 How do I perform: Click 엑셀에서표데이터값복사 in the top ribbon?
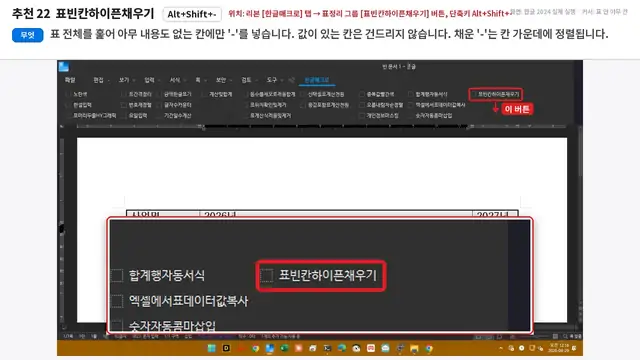coord(437,105)
